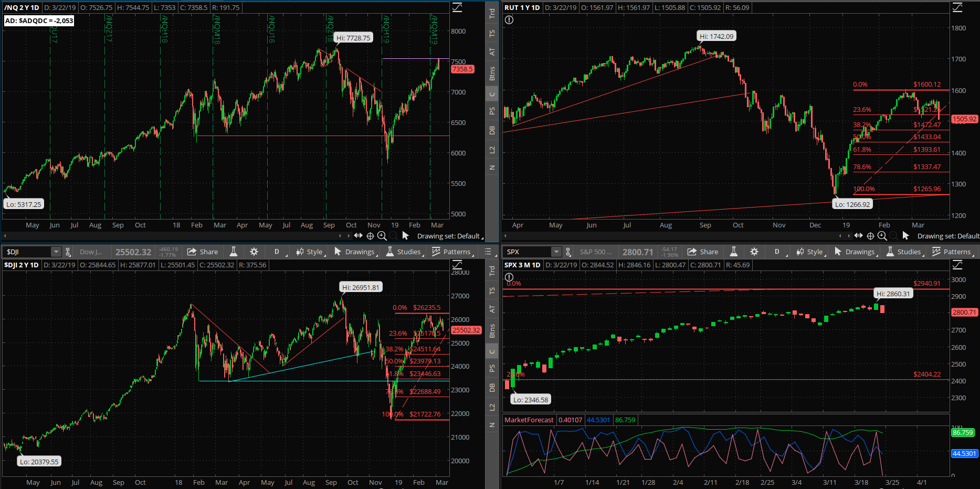Open the list menu icon at end of $DJI toolbar
The image size is (980, 489).
[x=488, y=252]
